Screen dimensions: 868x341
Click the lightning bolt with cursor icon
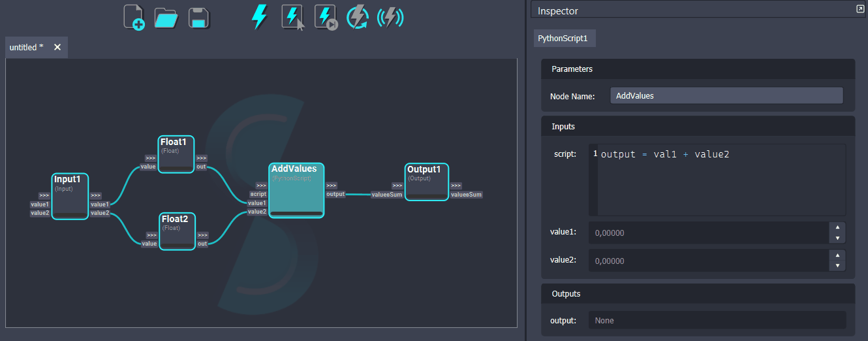(x=292, y=18)
